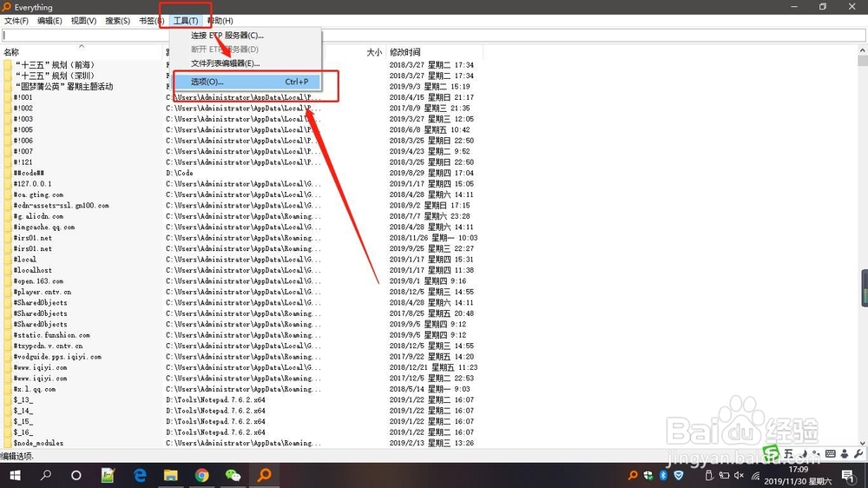The width and height of the screenshot is (868, 488).
Task: Click folder icon beside $_13_
Action: [x=7, y=399]
